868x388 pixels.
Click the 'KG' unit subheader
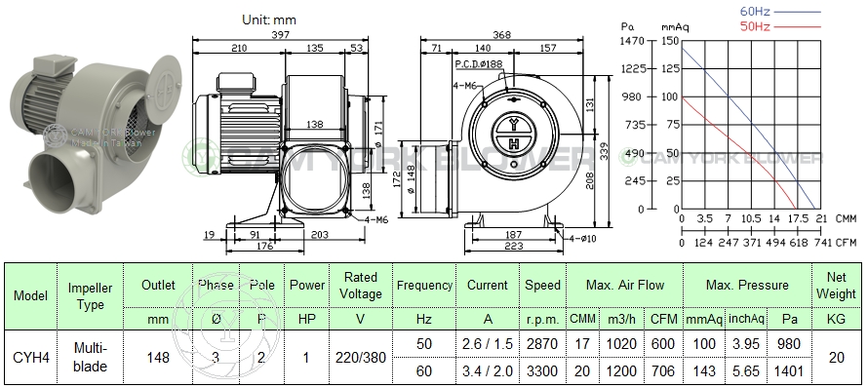836,319
